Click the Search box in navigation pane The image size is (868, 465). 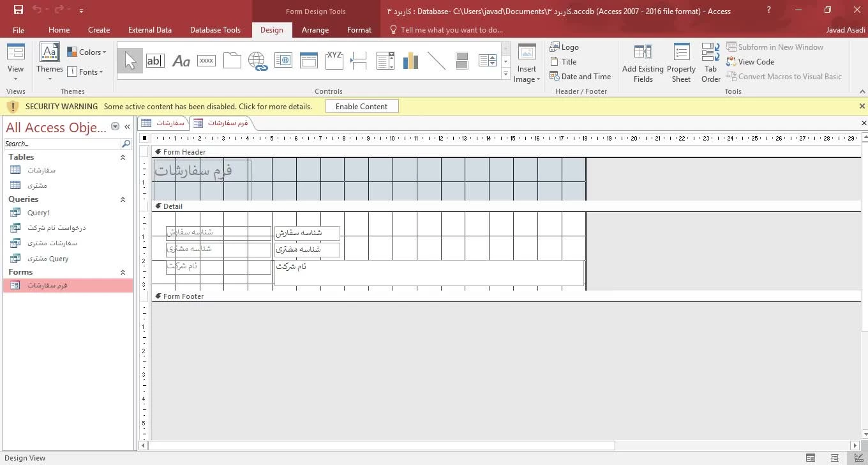pyautogui.click(x=62, y=144)
